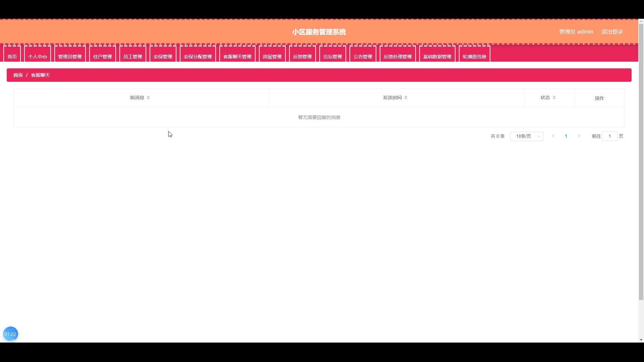The height and width of the screenshot is (362, 644).
Task: Open the 反馈处理管理 menu
Action: click(397, 56)
